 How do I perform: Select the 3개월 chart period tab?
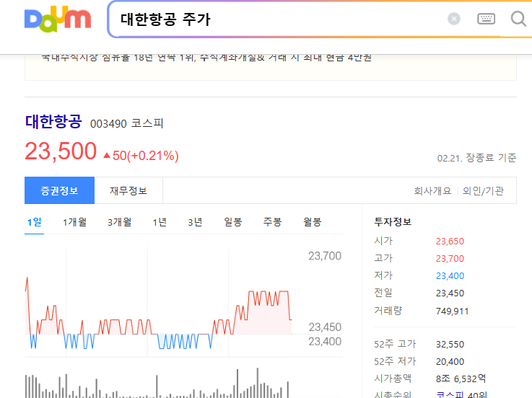[119, 222]
